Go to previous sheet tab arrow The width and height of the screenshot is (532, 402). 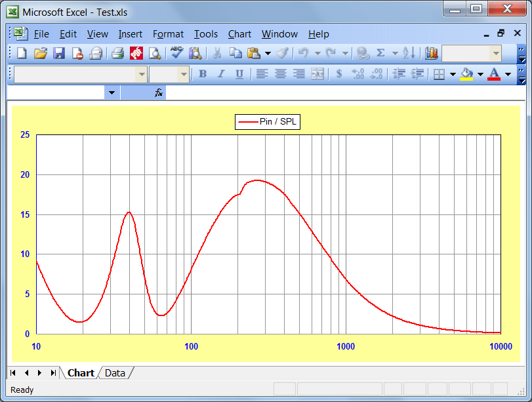pyautogui.click(x=26, y=373)
